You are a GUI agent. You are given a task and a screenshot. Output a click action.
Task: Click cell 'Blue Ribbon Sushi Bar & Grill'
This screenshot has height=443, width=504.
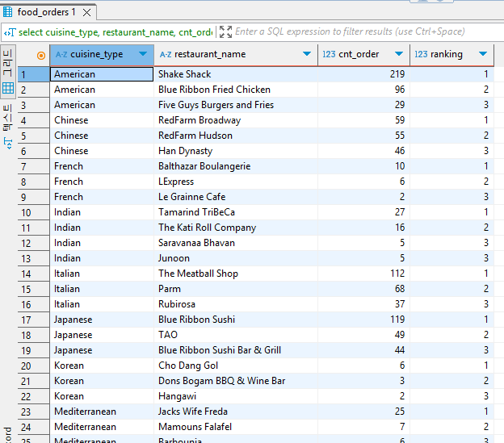(236, 350)
